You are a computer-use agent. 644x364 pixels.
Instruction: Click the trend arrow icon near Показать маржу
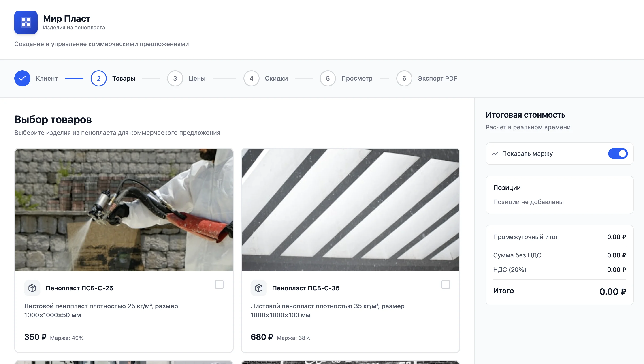tap(495, 154)
